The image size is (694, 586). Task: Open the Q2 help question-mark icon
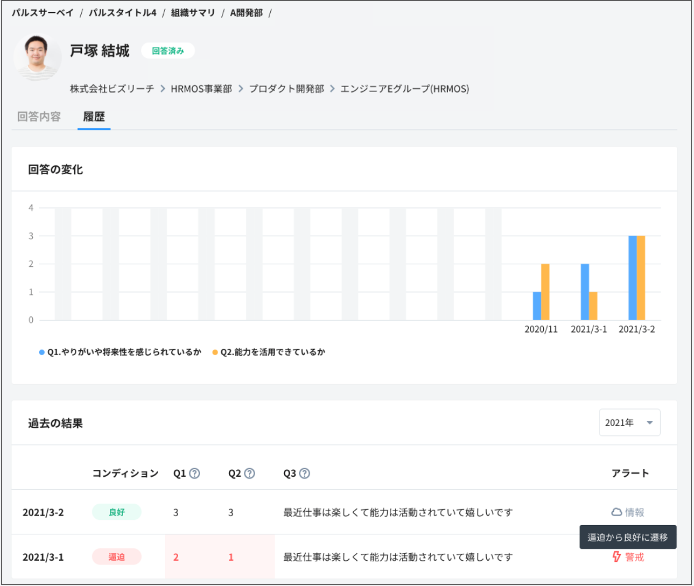pyautogui.click(x=250, y=474)
